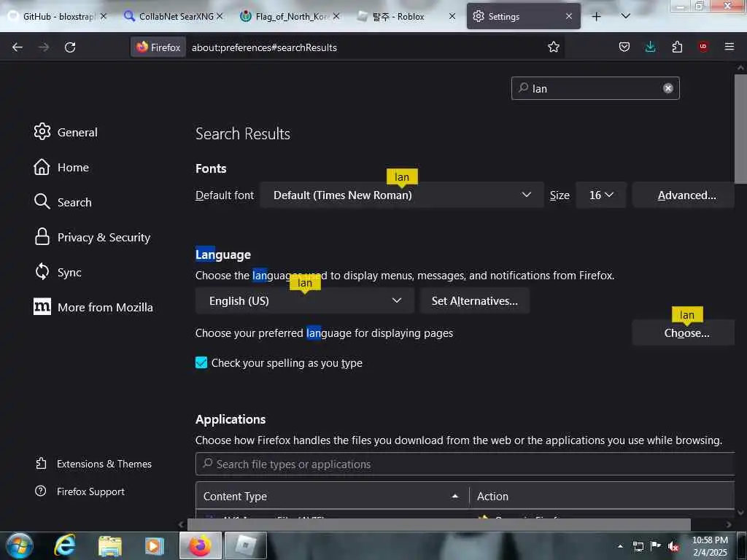747x560 pixels.
Task: Sort by Content Type column header
Action: tap(332, 496)
